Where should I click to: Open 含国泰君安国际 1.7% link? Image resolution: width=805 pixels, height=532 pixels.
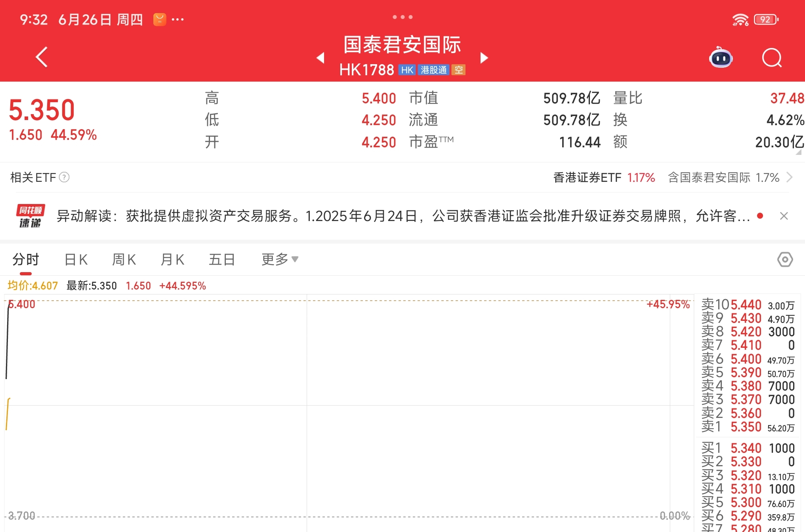(x=723, y=177)
